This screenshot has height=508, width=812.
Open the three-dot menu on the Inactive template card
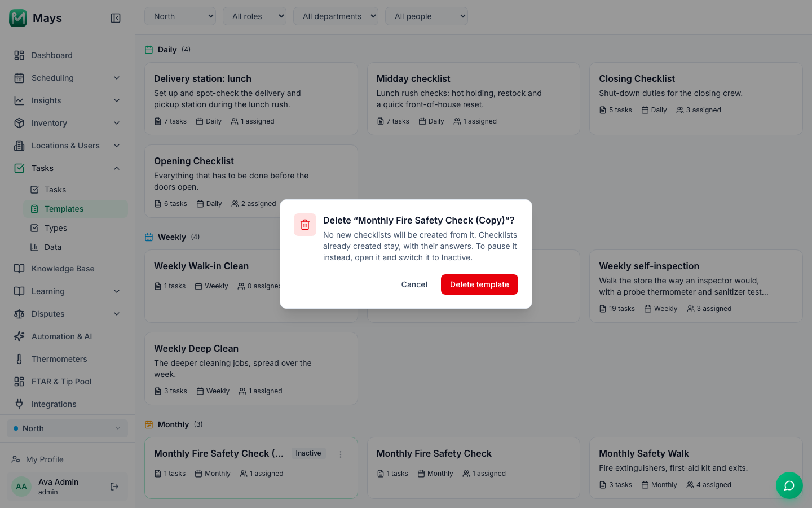tap(341, 454)
